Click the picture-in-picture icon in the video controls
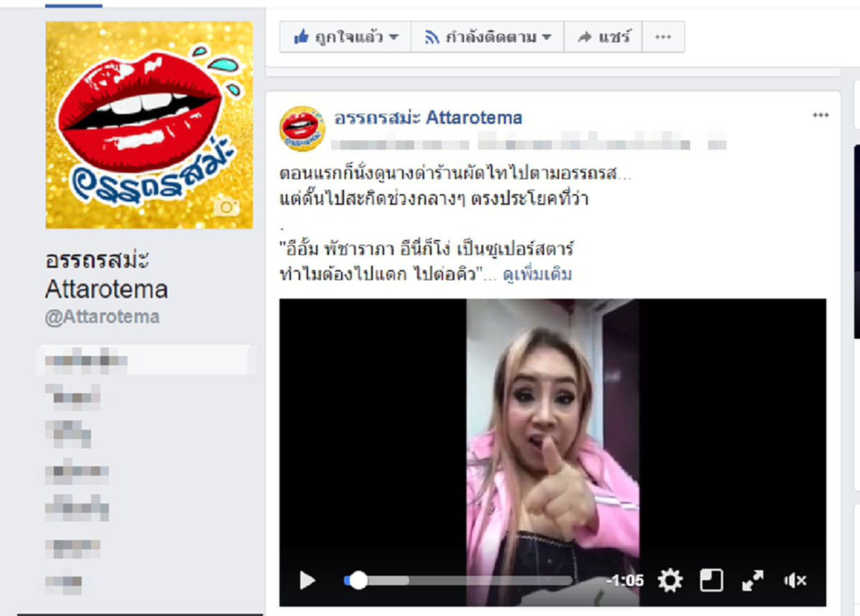The image size is (860, 616). pyautogui.click(x=711, y=581)
